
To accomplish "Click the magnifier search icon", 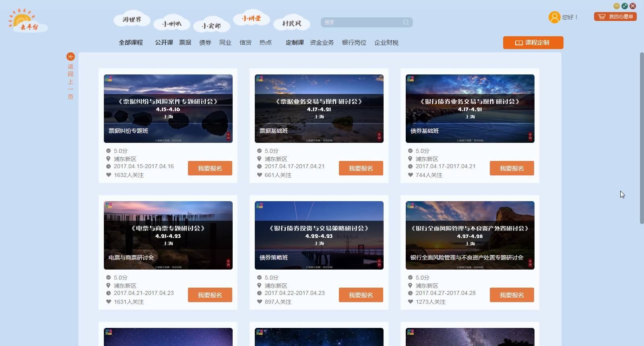I will pyautogui.click(x=406, y=23).
